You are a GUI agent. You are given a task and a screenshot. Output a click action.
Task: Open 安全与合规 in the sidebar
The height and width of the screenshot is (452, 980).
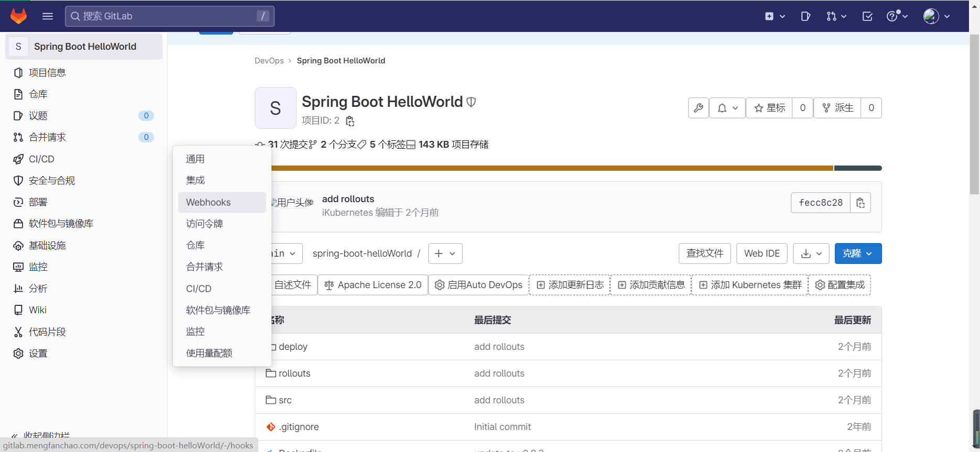pyautogui.click(x=84, y=181)
